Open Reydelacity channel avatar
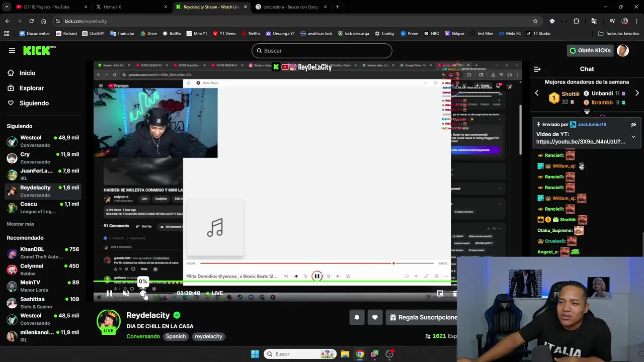The height and width of the screenshot is (362, 644). (x=109, y=322)
